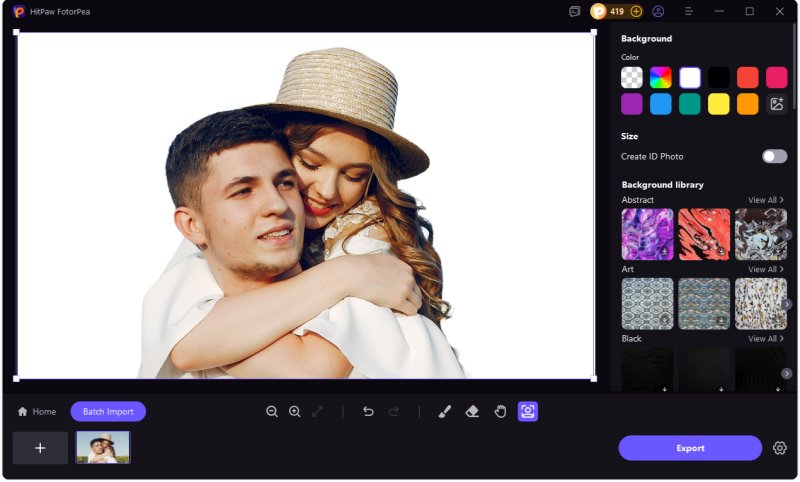
Task: Click the Export button
Action: 690,448
